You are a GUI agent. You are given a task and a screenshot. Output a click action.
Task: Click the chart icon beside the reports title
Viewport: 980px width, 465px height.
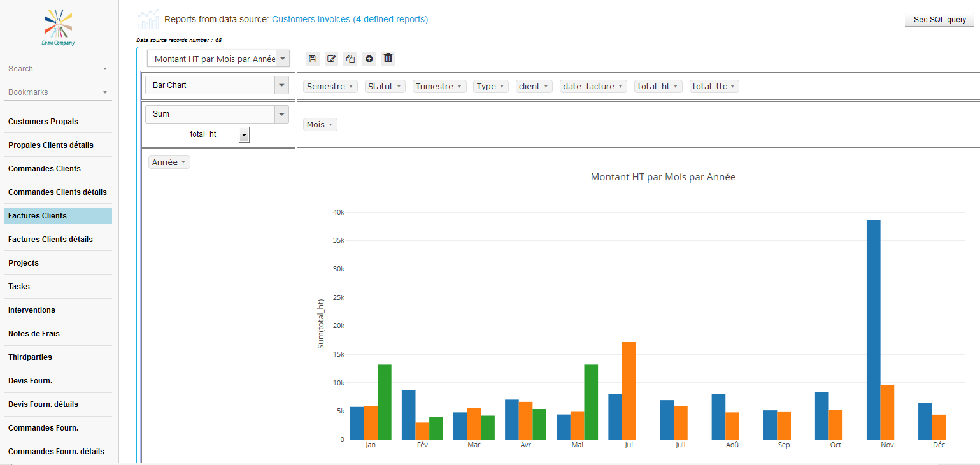(148, 20)
